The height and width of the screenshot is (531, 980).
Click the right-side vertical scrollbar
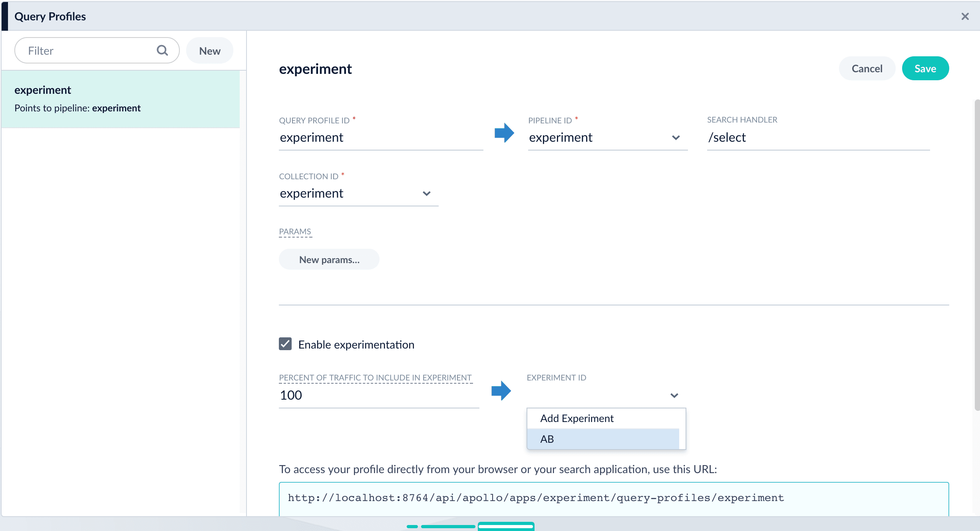pos(976,256)
